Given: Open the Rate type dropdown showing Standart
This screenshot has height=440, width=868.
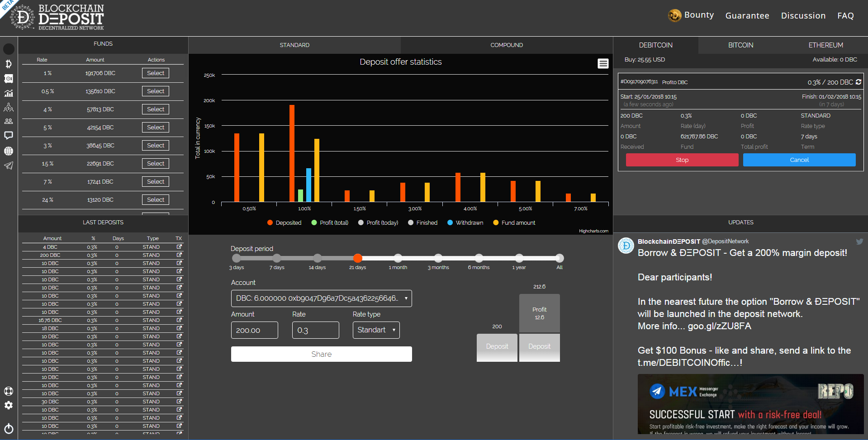Looking at the screenshot, I should pyautogui.click(x=376, y=330).
